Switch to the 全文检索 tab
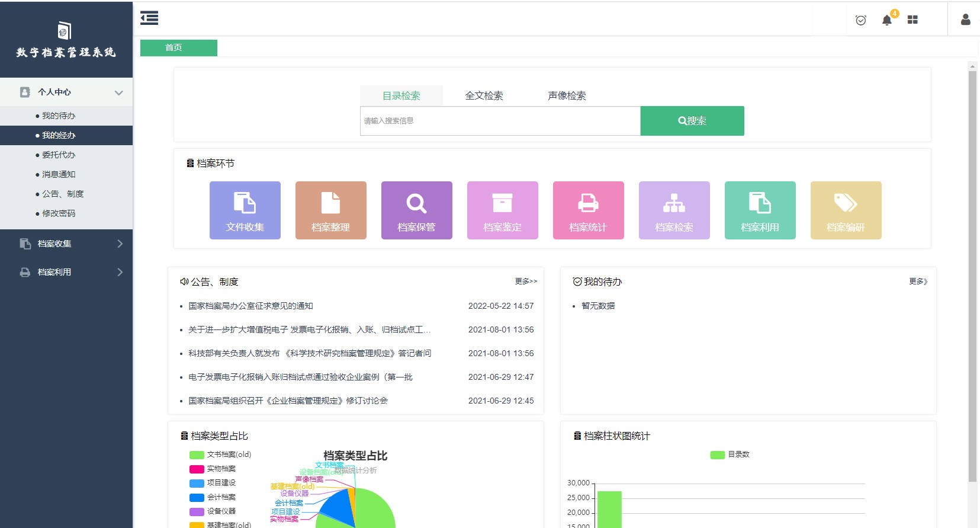This screenshot has height=528, width=980. [x=484, y=96]
